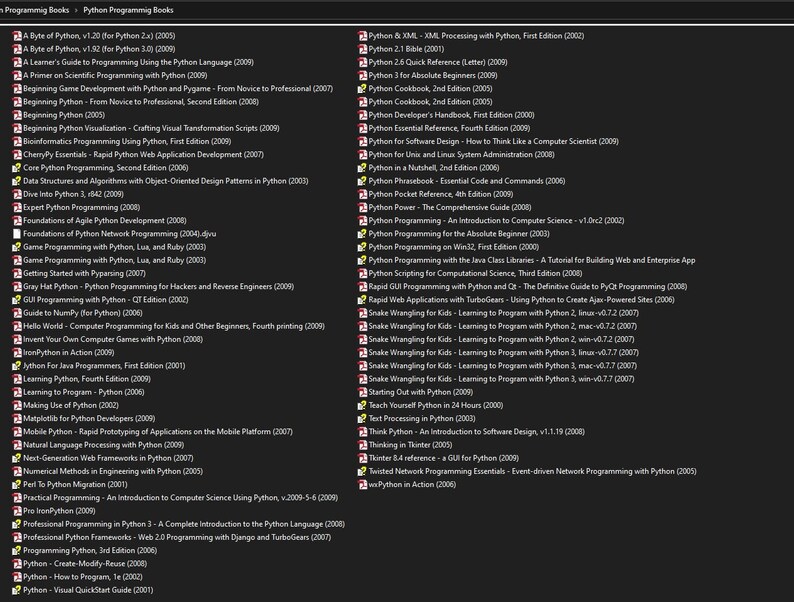Select Learning Python, Fourth Edition (2009)
794x602 pixels.
pyautogui.click(x=87, y=379)
